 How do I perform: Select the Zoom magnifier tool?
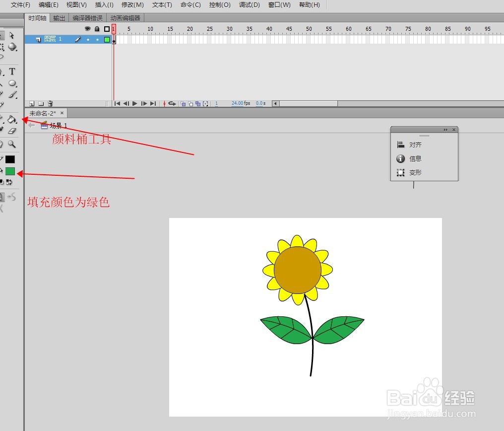tap(12, 144)
